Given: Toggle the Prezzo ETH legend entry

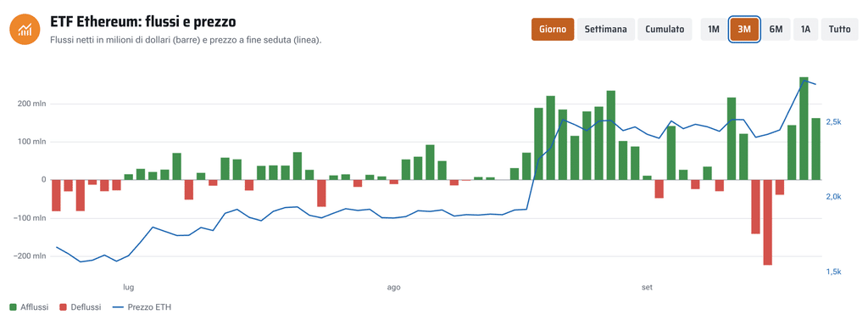Looking at the screenshot, I should click(142, 307).
